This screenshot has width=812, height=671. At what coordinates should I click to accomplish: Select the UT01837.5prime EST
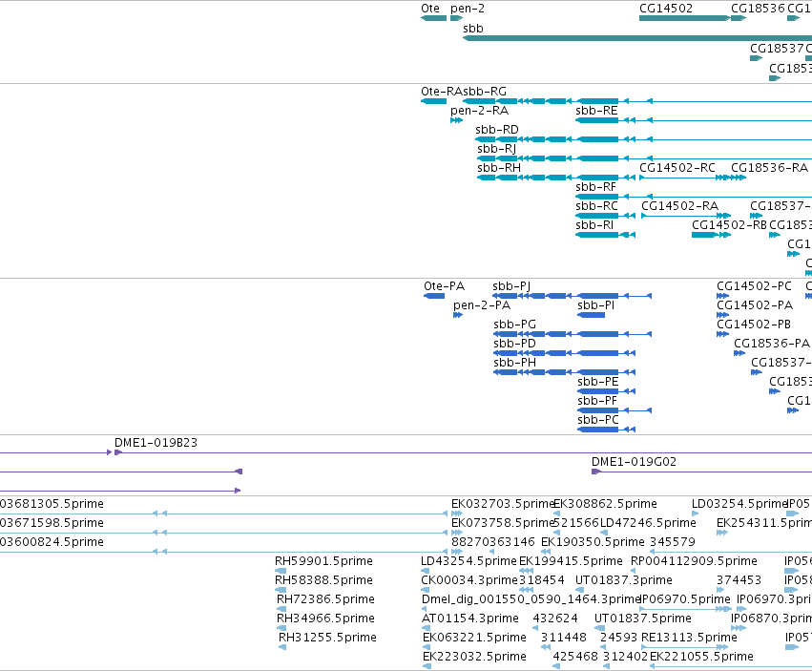[598, 628]
